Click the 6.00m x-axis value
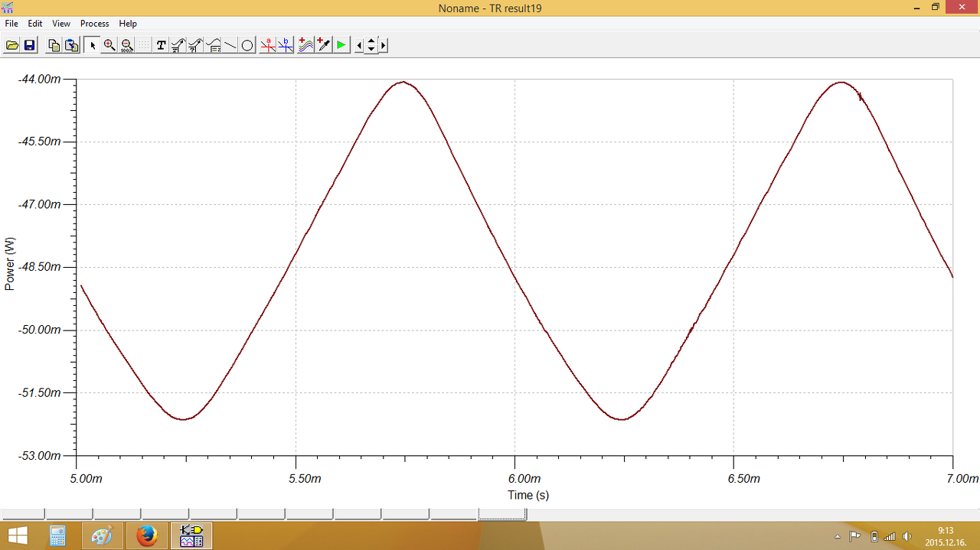This screenshot has height=550, width=980. 524,479
